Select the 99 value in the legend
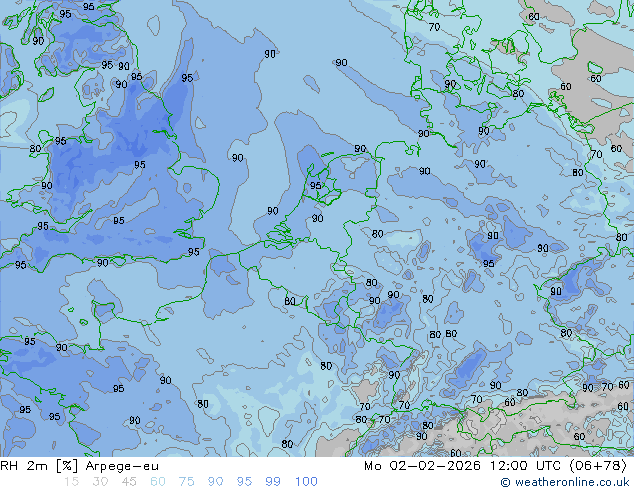This screenshot has width=634, height=490. coord(273,482)
